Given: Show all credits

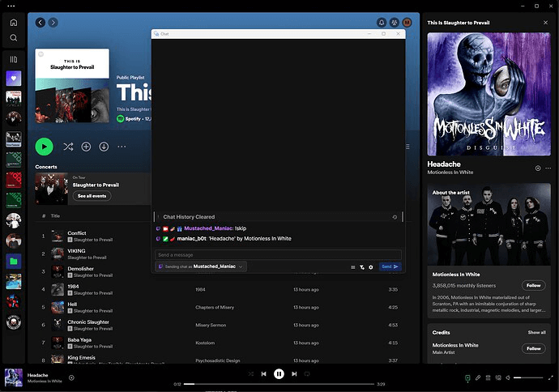Looking at the screenshot, I should click(537, 333).
